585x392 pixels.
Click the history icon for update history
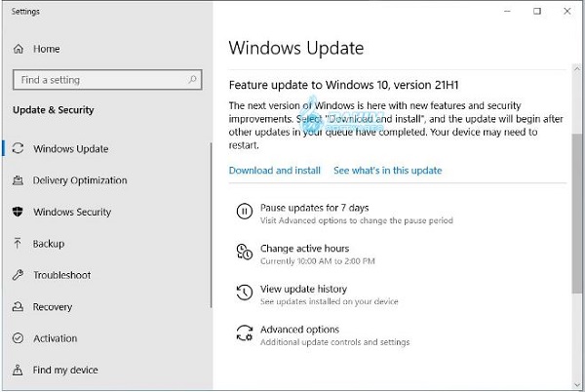pos(244,293)
